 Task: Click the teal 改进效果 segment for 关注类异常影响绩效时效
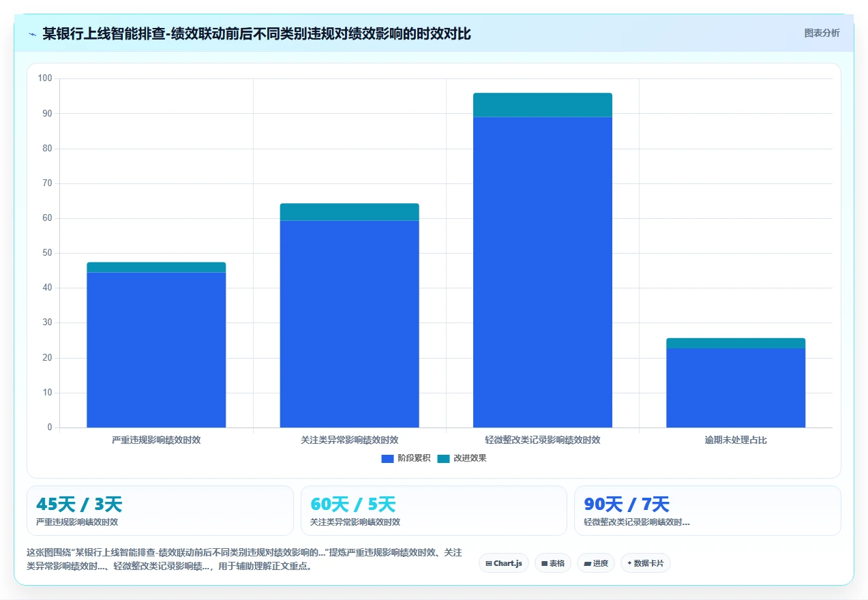click(349, 212)
